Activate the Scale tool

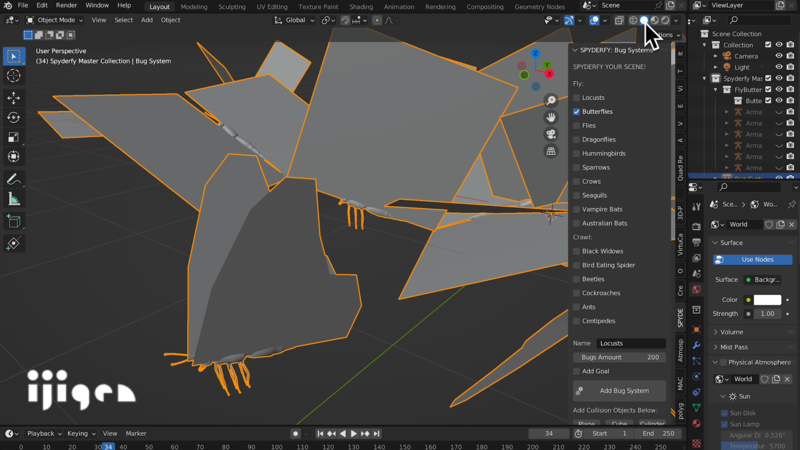[x=14, y=137]
